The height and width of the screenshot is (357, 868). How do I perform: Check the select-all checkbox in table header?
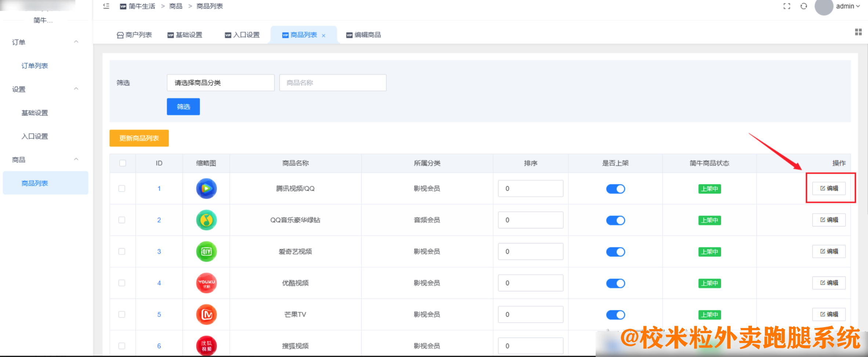[122, 163]
